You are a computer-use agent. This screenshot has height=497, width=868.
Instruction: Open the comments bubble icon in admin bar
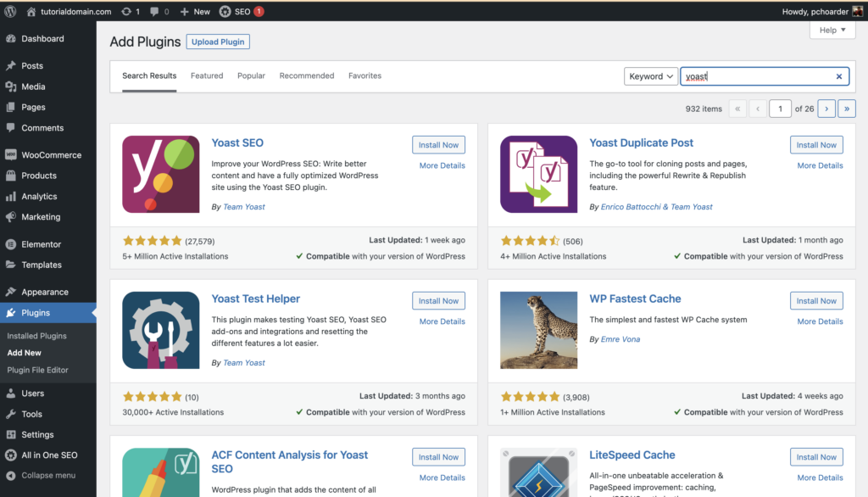(x=154, y=11)
